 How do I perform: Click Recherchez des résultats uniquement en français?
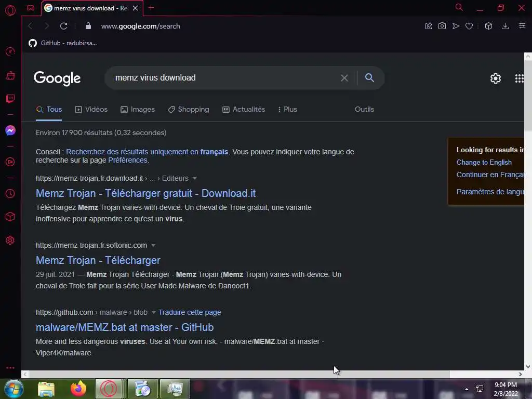pos(147,152)
